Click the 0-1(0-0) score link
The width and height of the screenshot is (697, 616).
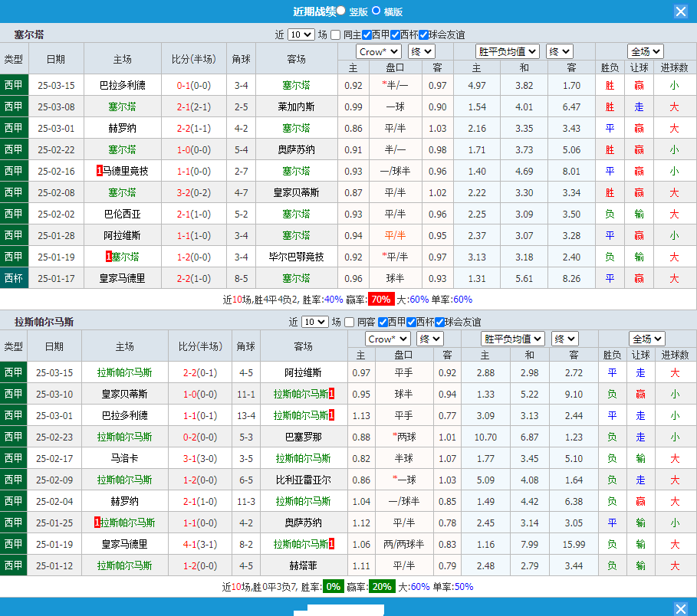[193, 85]
